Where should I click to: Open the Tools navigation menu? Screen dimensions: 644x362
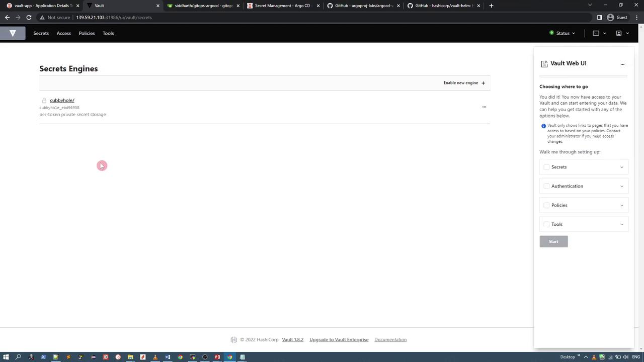tap(108, 33)
